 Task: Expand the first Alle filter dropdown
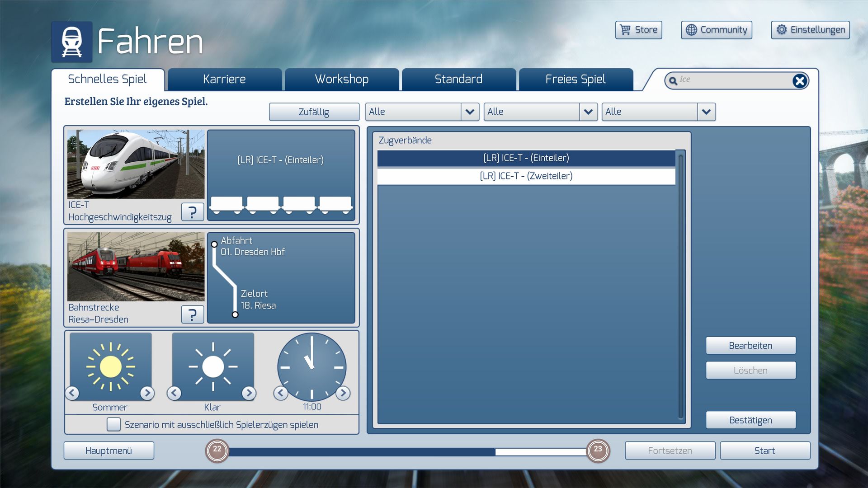click(470, 112)
